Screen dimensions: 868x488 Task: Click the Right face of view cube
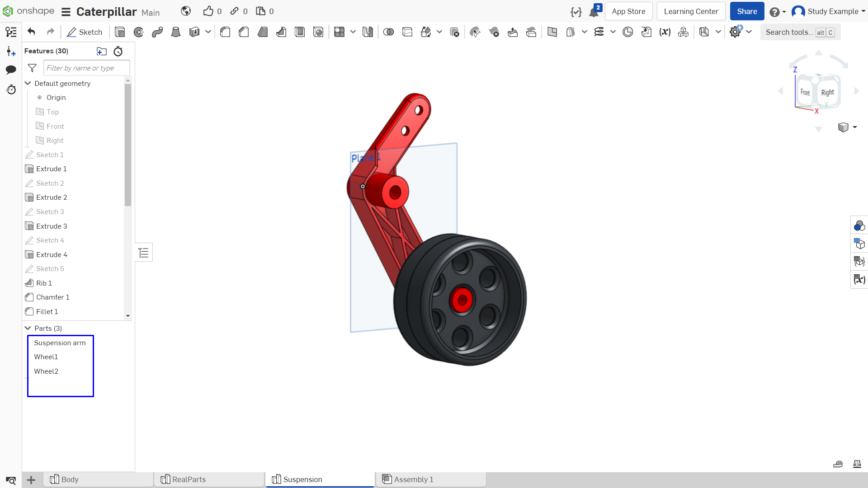827,92
